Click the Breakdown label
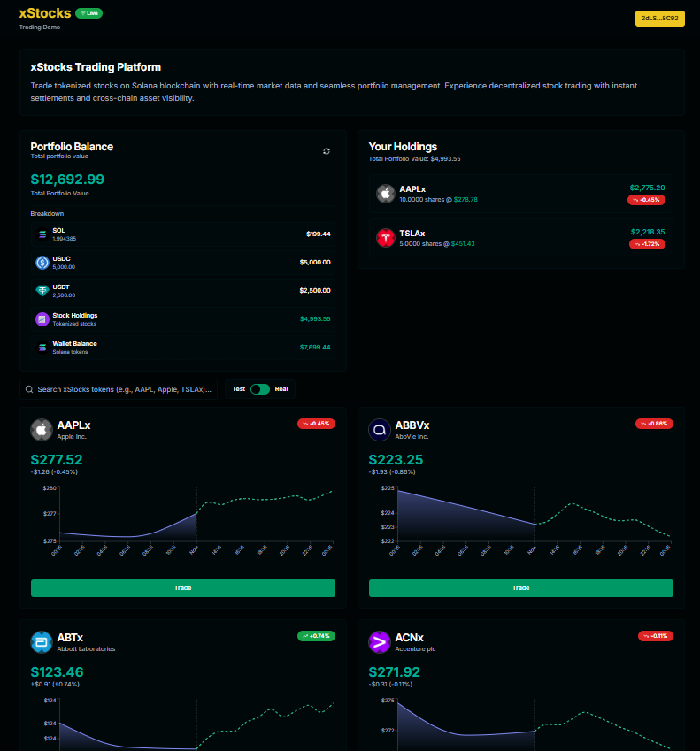Image resolution: width=700 pixels, height=751 pixels. (x=47, y=213)
